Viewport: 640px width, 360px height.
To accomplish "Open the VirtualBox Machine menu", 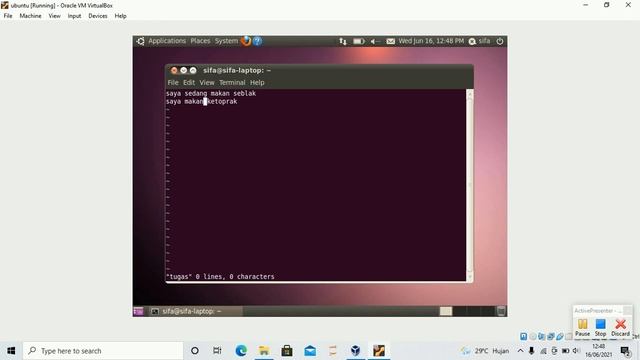I will pyautogui.click(x=30, y=16).
